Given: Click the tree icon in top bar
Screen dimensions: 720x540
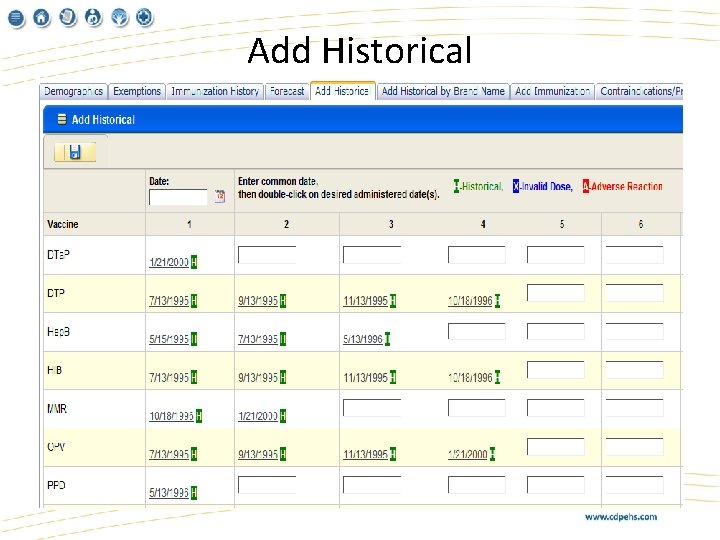Looking at the screenshot, I should pyautogui.click(x=120, y=17).
